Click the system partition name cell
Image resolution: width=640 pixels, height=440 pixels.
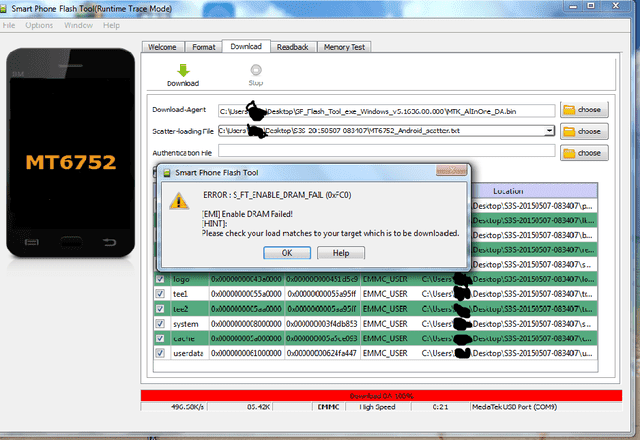point(188,324)
